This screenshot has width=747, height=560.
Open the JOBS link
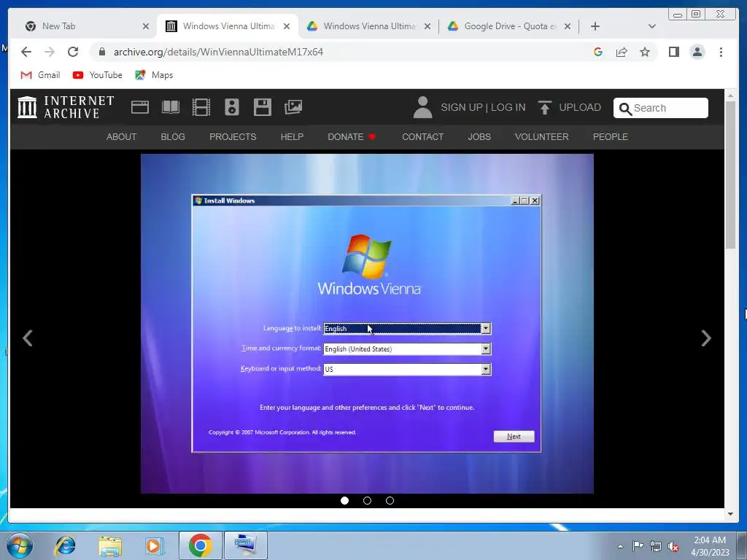pos(479,136)
